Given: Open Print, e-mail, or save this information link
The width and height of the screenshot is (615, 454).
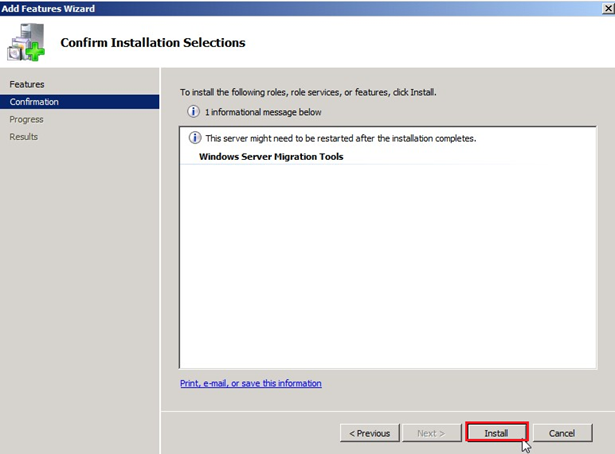Looking at the screenshot, I should click(x=251, y=383).
